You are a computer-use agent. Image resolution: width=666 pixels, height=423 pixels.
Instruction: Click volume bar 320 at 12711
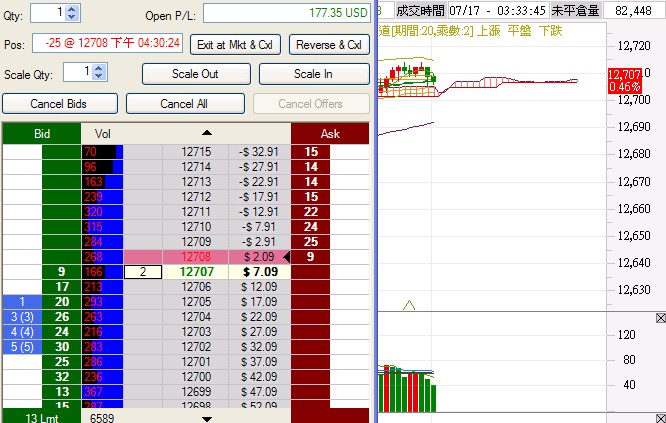point(102,212)
